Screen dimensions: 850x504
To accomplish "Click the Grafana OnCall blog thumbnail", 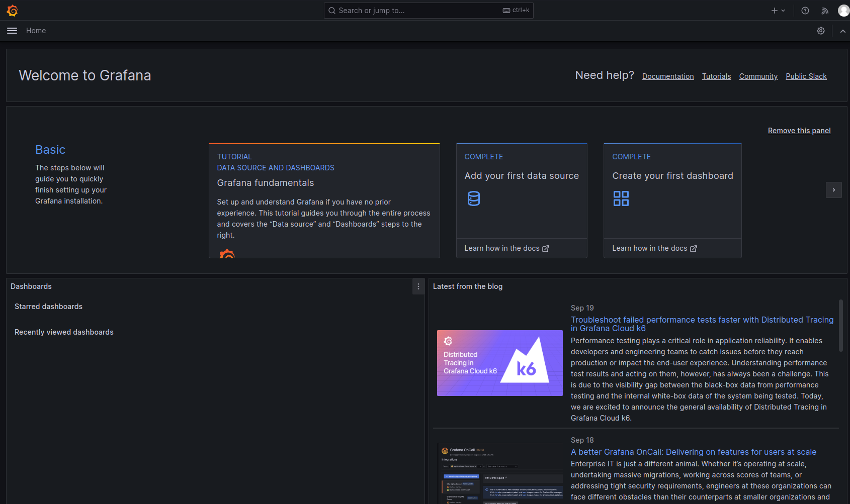I will 500,473.
